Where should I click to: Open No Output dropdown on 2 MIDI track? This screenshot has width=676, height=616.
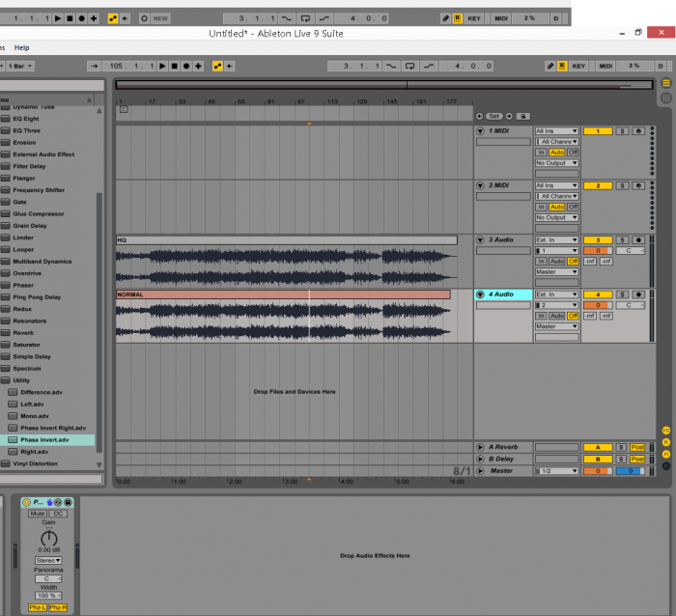tap(556, 217)
